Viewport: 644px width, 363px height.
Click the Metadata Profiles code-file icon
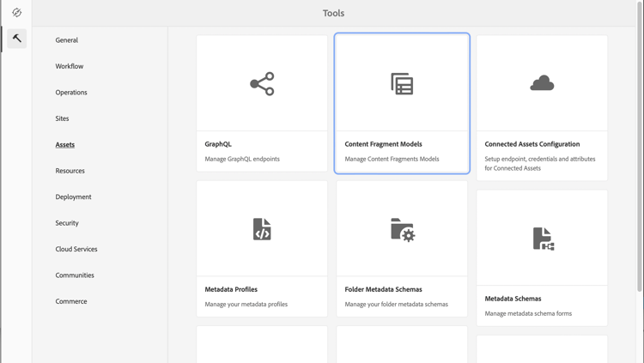pyautogui.click(x=262, y=229)
